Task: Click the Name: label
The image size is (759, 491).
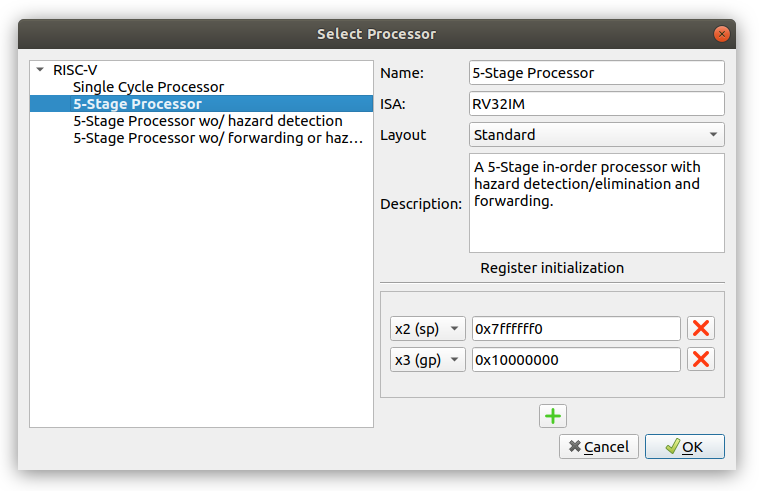Action: pos(402,73)
